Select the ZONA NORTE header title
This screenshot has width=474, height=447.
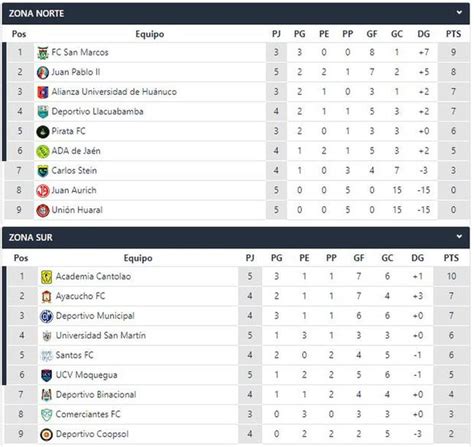[x=36, y=13]
